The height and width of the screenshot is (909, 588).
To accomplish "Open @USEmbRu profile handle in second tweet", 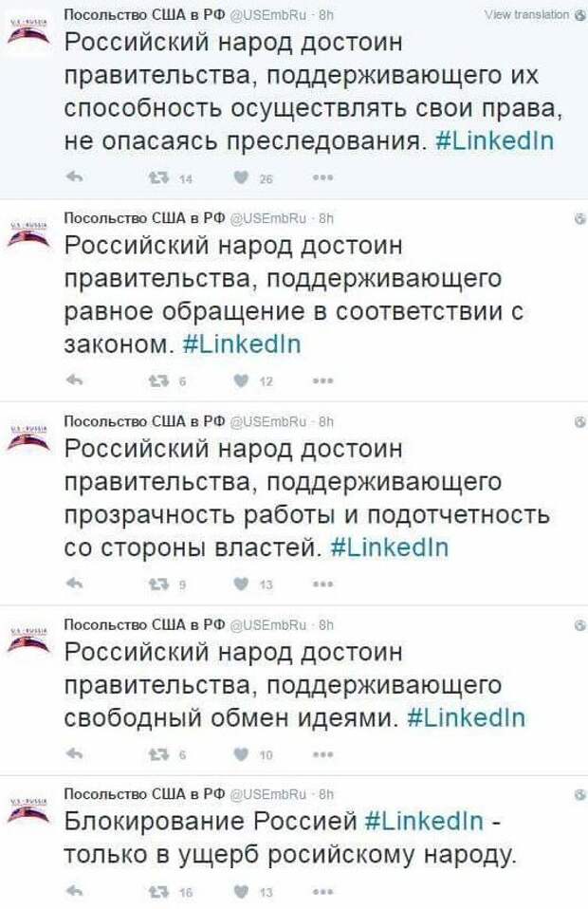I will point(273,217).
